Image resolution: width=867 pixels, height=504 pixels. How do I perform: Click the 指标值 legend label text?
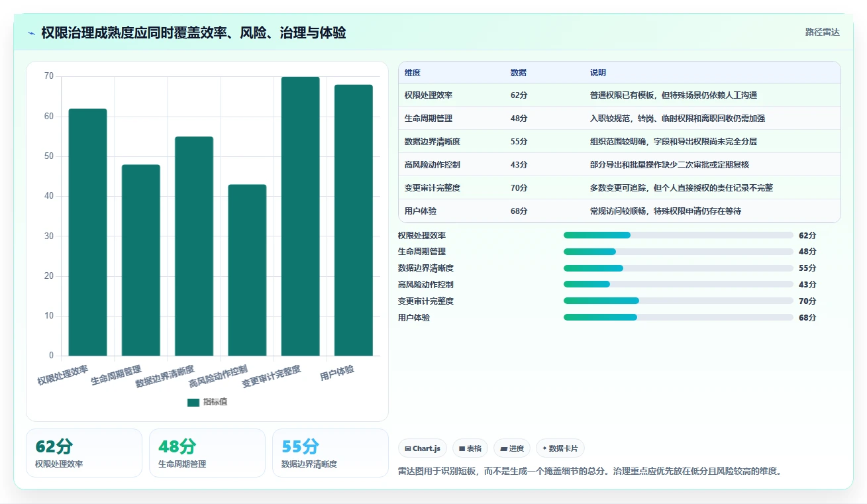tap(215, 402)
